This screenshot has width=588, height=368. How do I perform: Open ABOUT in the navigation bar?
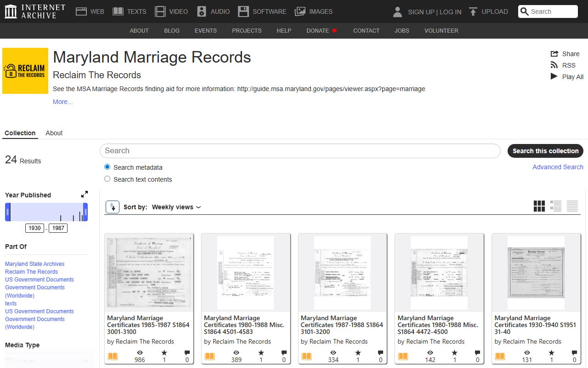tap(139, 30)
